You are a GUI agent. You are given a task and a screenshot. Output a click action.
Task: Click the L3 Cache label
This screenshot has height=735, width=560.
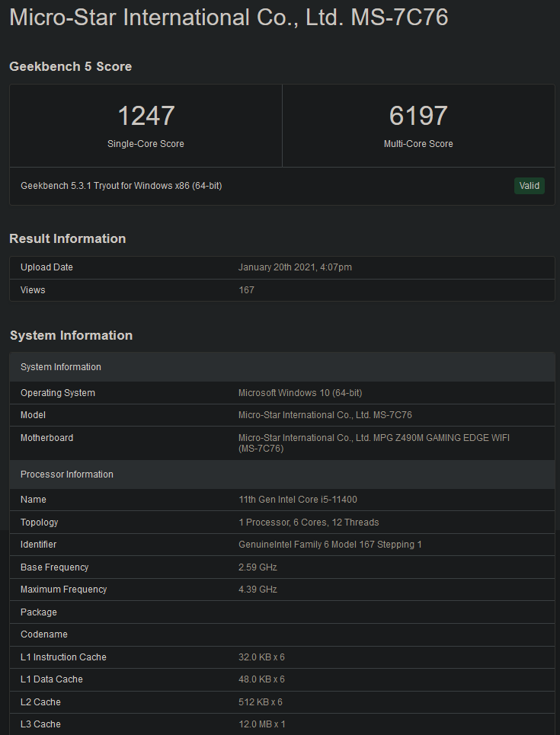pyautogui.click(x=40, y=724)
